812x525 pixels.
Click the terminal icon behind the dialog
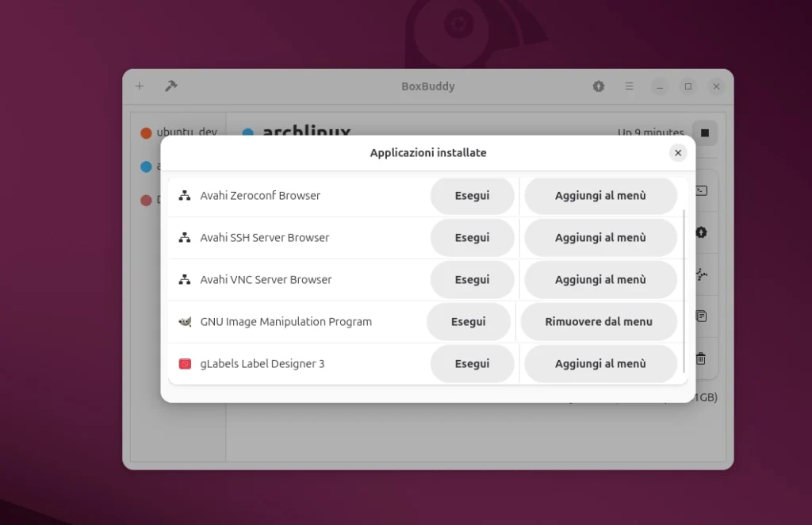click(x=701, y=190)
